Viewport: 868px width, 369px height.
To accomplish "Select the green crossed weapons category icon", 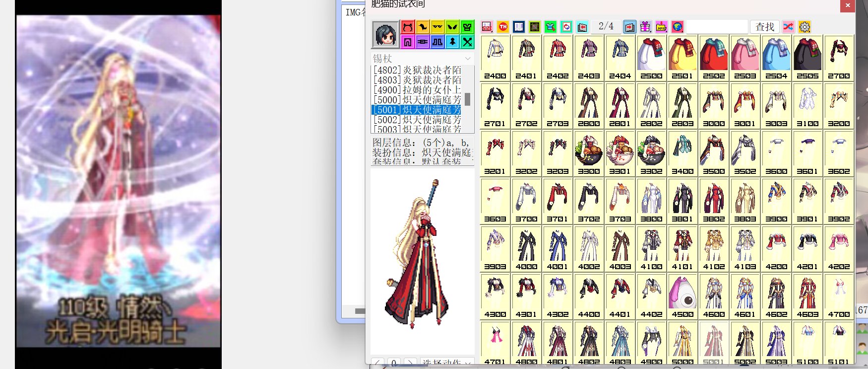I will click(x=467, y=42).
